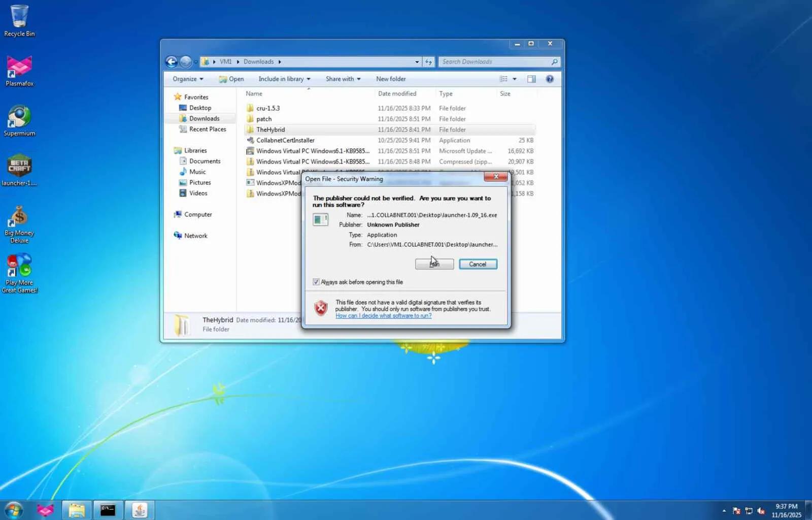This screenshot has width=812, height=520.
Task: Close the Security Warning dialog
Action: 496,177
